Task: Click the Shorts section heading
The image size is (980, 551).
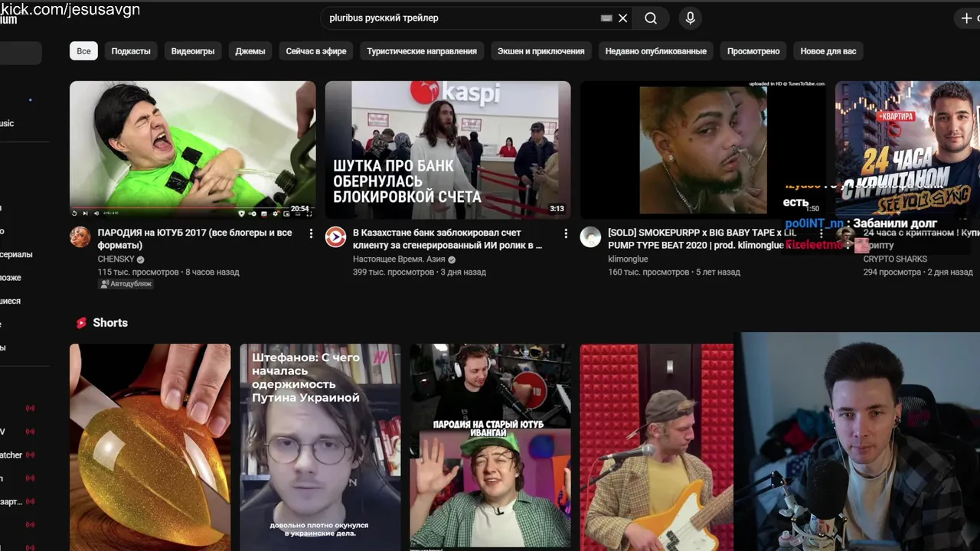Action: [x=110, y=323]
